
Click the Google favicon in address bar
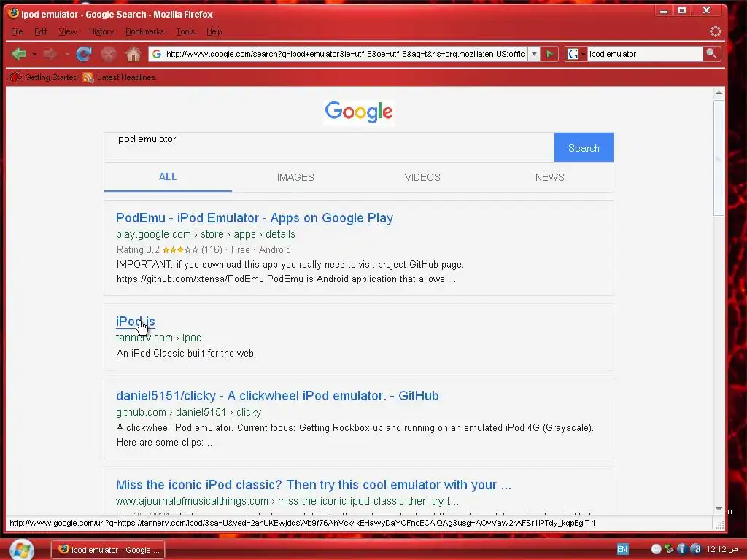click(157, 54)
